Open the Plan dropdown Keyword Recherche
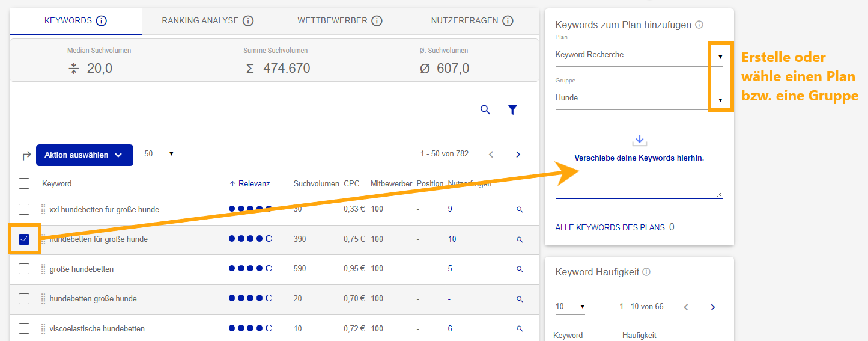Viewport: 868px width, 341px height. click(639, 55)
